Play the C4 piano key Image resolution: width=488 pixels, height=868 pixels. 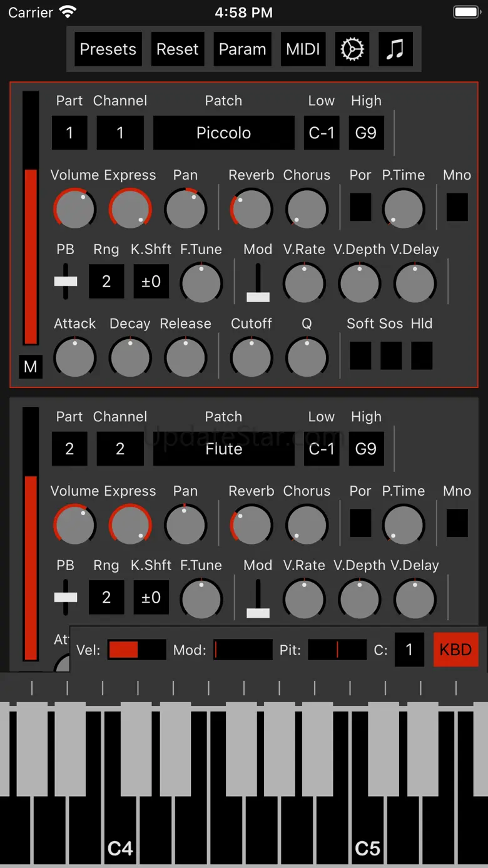coord(120,830)
